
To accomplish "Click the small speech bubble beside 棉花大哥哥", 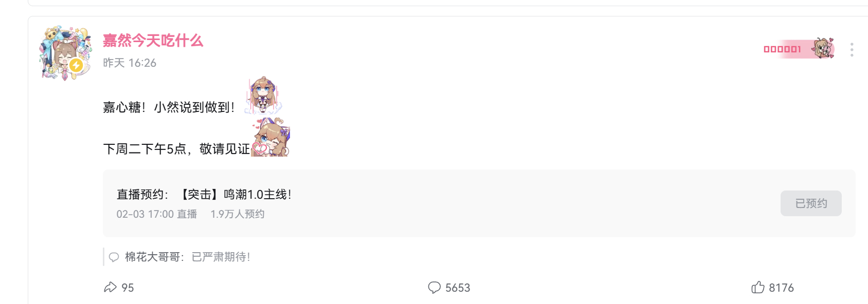I will (x=114, y=257).
